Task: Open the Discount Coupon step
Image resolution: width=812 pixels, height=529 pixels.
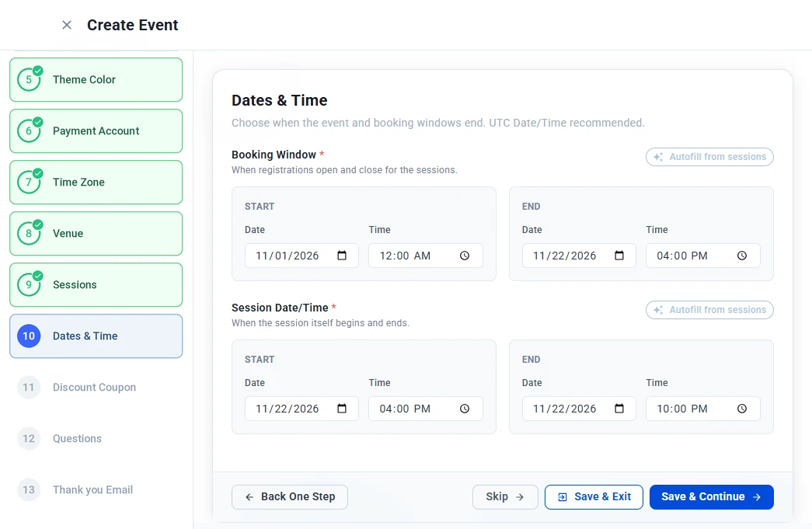Action: click(96, 387)
